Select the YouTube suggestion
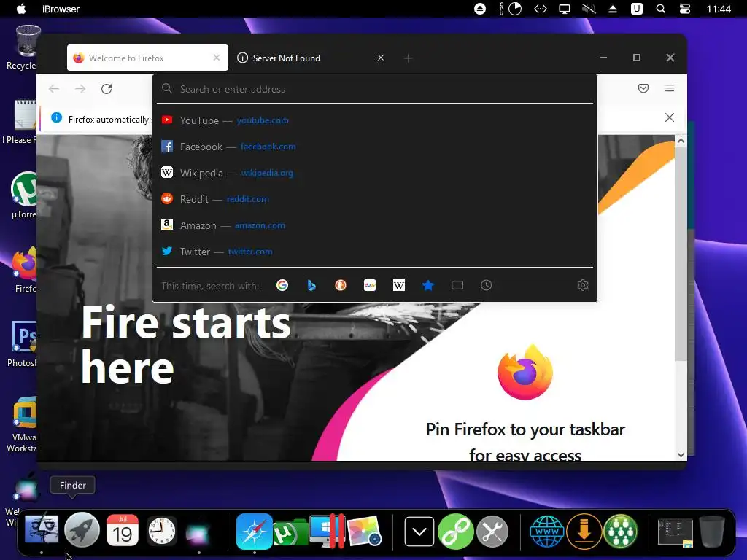This screenshot has width=747, height=560. tap(374, 120)
